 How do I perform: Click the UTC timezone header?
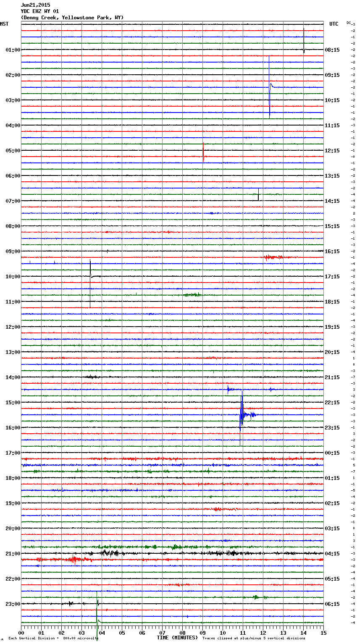334,24
